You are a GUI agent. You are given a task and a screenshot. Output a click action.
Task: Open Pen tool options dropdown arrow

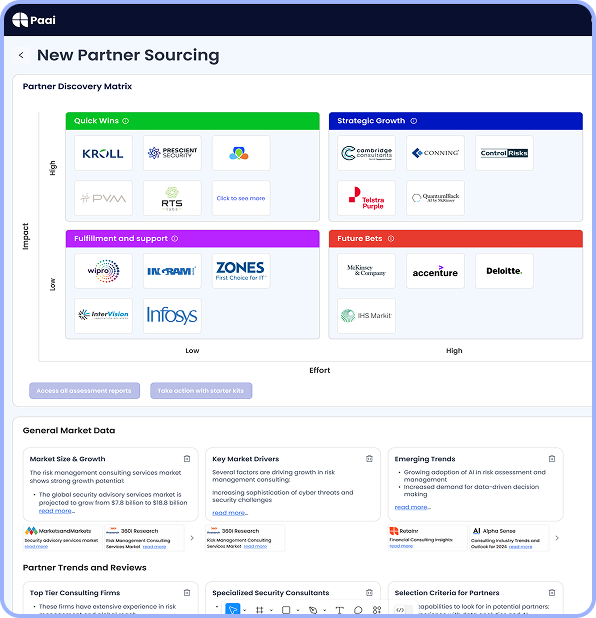[x=324, y=611]
